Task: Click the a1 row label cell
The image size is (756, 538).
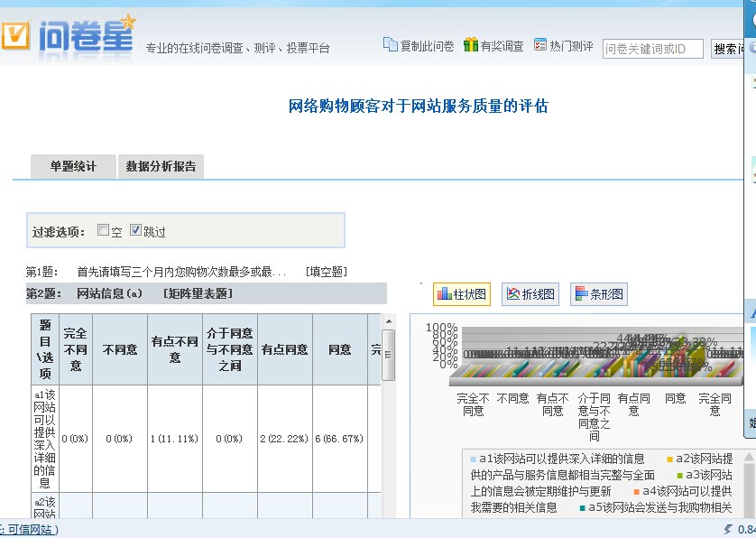Action: (45, 439)
